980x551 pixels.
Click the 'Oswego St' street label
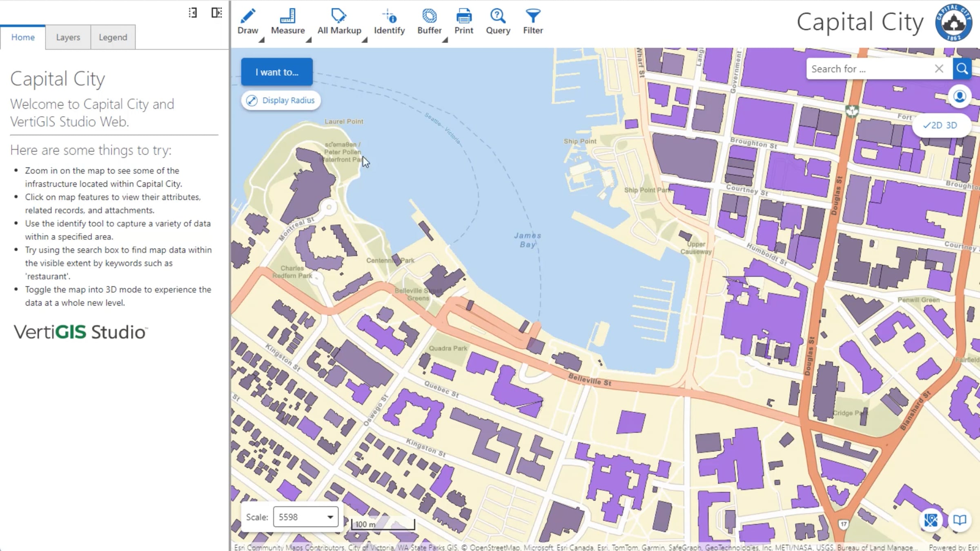[375, 410]
